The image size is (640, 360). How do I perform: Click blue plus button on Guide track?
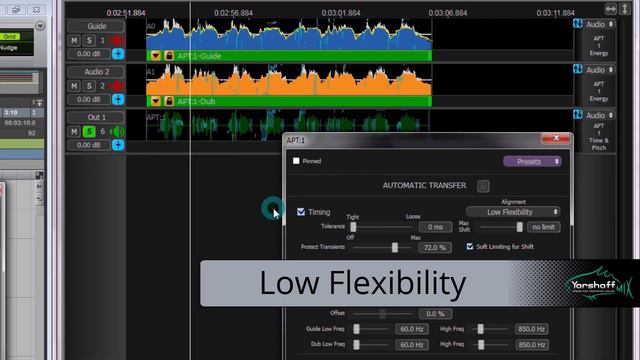tap(118, 54)
